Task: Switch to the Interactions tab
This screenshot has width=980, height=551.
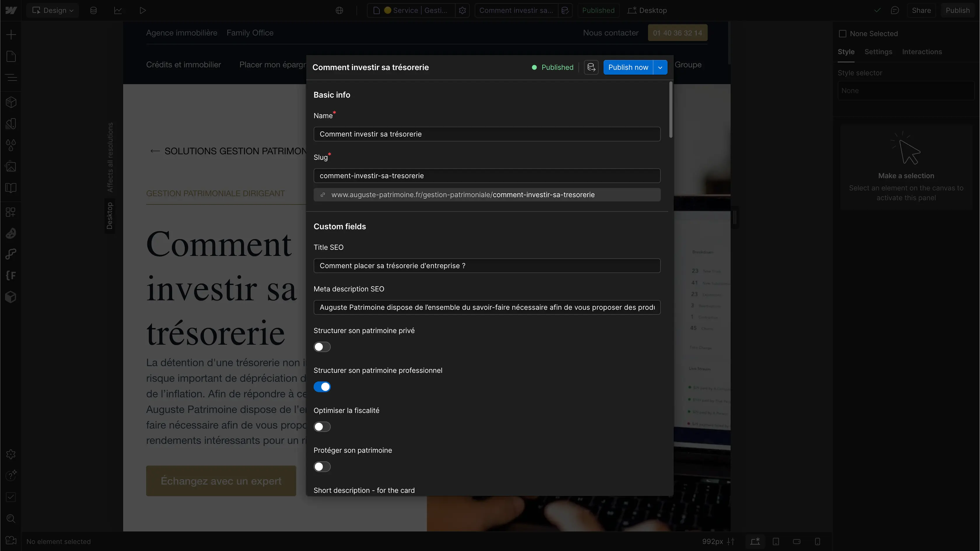Action: point(922,52)
